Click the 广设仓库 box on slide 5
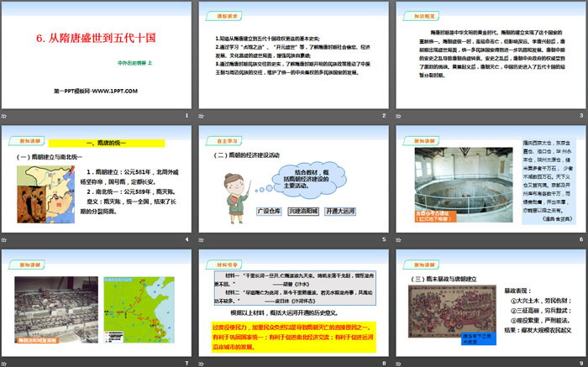This screenshot has height=367, width=588. (269, 211)
